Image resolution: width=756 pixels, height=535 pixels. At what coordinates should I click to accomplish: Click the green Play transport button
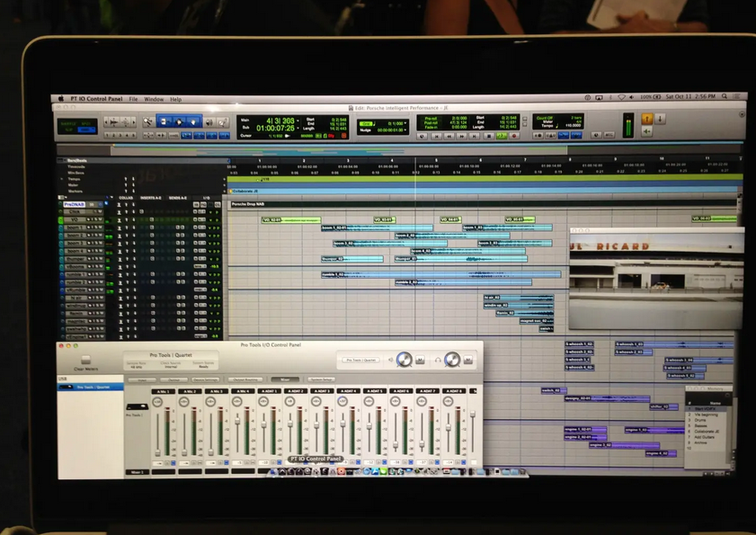[502, 137]
